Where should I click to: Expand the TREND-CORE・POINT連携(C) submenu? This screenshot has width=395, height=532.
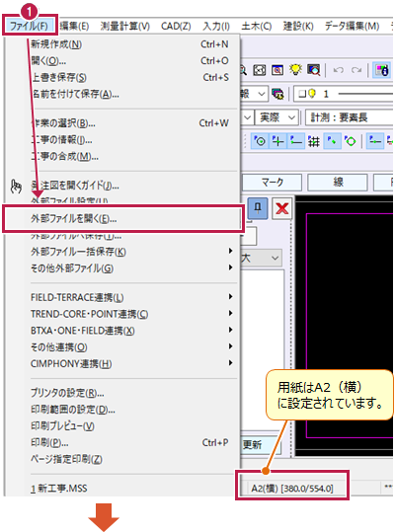point(230,313)
